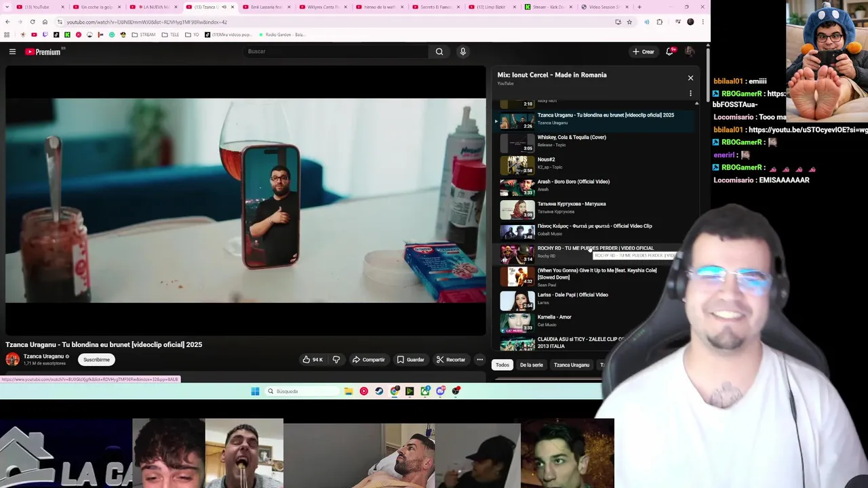The width and height of the screenshot is (868, 488).
Task: Play Arash - Boro Boro playlist item
Action: click(574, 182)
